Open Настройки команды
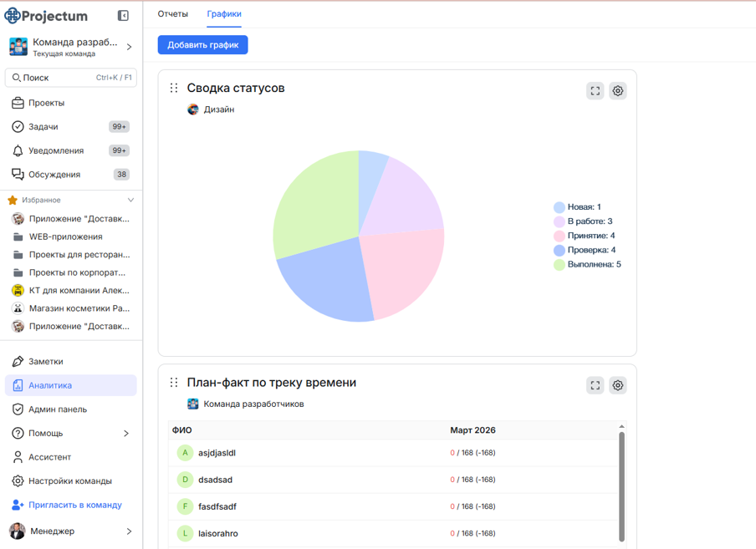The width and height of the screenshot is (756, 549). coord(71,481)
